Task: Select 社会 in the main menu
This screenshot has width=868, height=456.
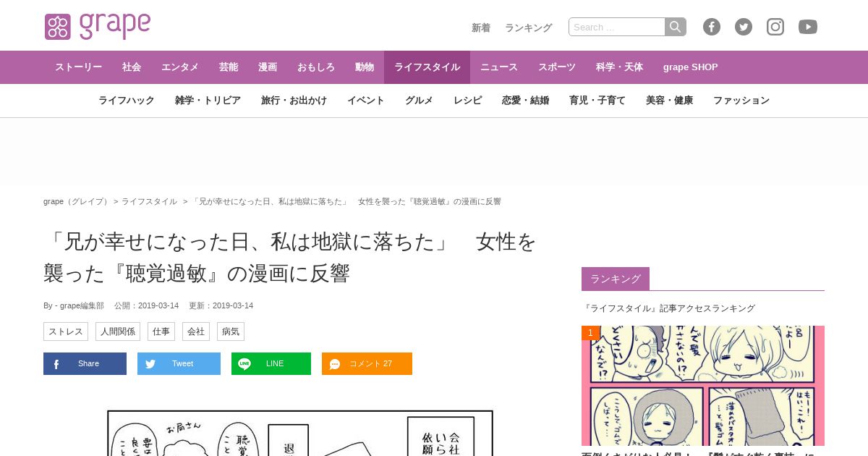Action: tap(132, 67)
